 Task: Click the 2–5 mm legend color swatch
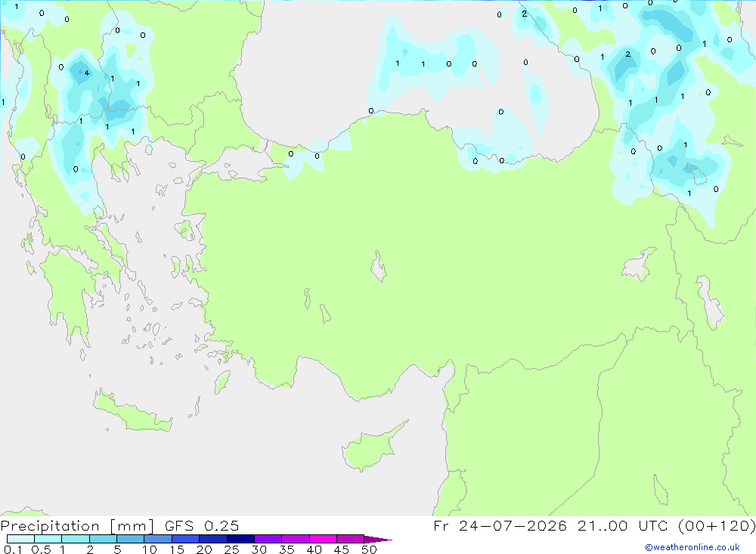[x=103, y=539]
